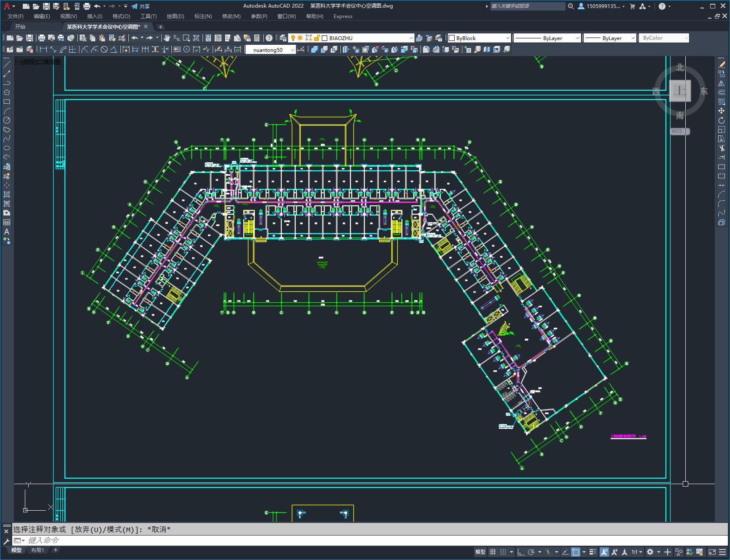The height and width of the screenshot is (560, 730).
Task: Click the Save icon in the quick access toolbar
Action: pyautogui.click(x=46, y=6)
